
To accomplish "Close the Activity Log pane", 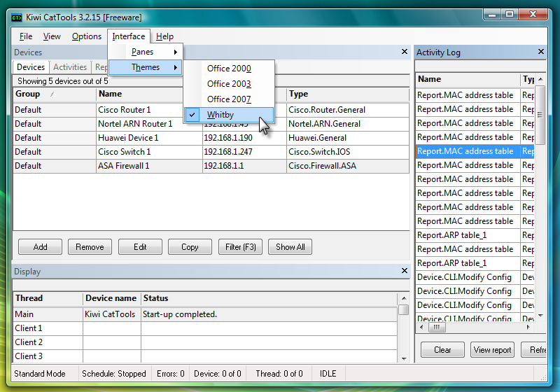I will pyautogui.click(x=541, y=52).
